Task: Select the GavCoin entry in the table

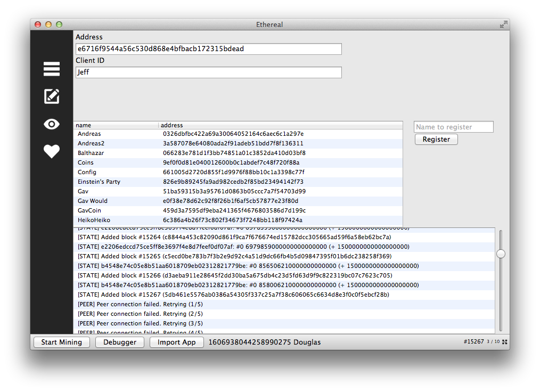Action: (x=89, y=210)
